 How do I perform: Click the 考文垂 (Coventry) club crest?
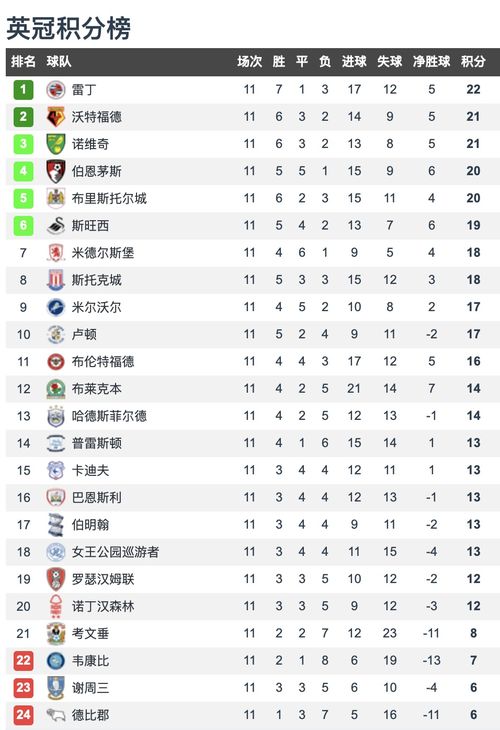click(x=56, y=633)
